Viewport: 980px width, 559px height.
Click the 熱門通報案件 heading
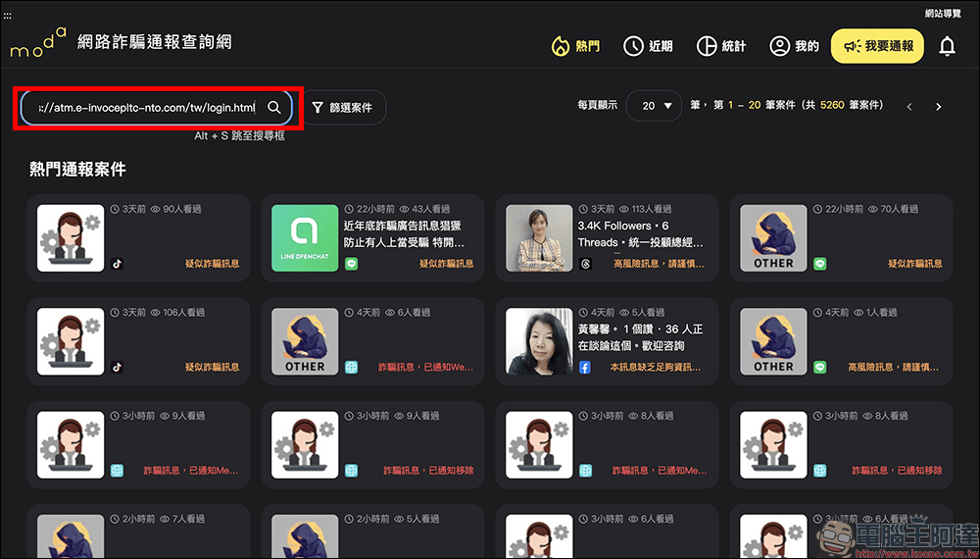coord(77,169)
